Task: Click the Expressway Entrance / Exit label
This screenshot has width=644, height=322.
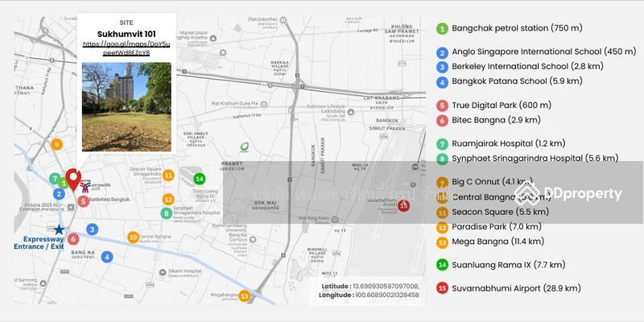Action: 39,243
